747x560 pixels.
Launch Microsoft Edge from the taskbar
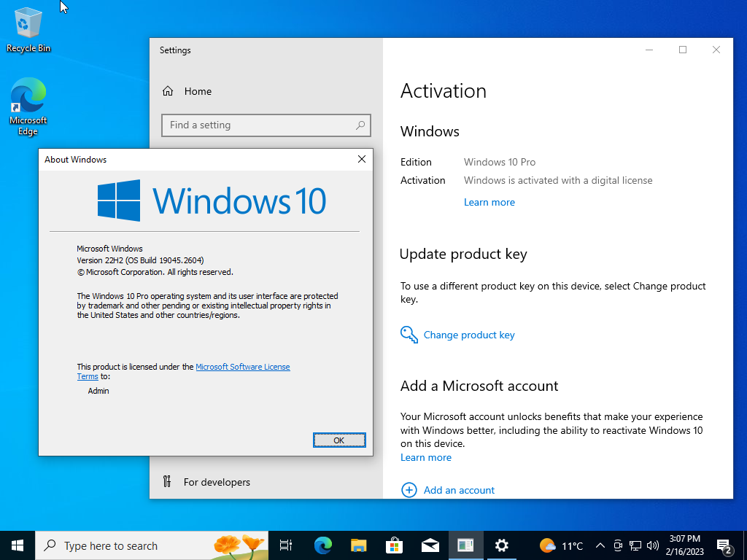[x=322, y=545]
